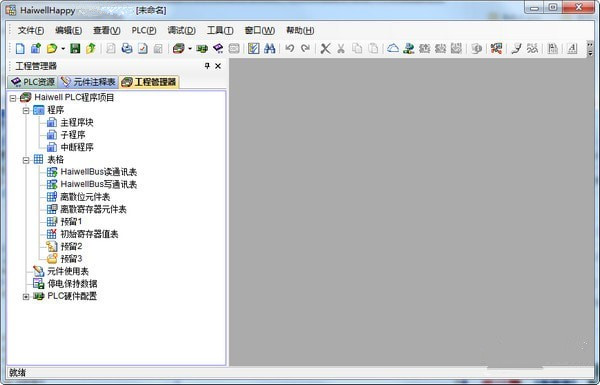Click the binoculars find icon

click(x=269, y=49)
